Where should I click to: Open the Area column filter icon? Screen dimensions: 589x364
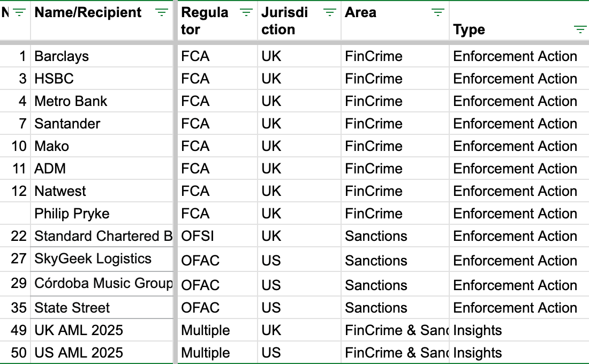pos(437,12)
